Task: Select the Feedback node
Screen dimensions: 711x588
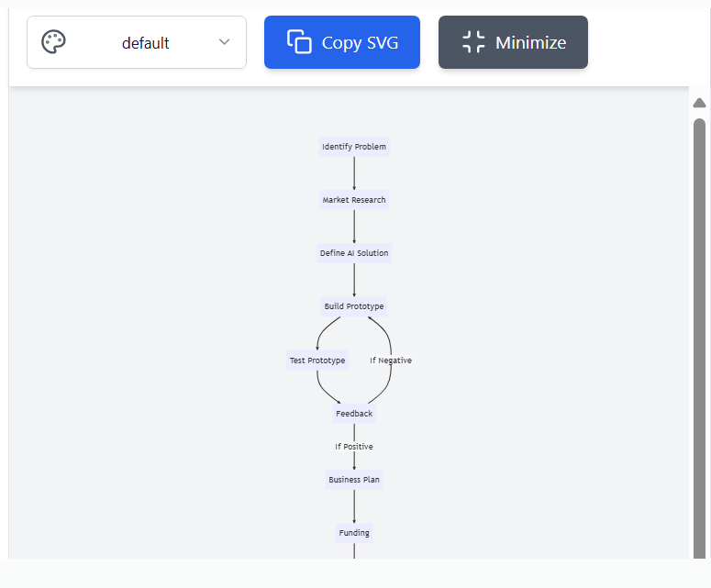Action: (354, 414)
